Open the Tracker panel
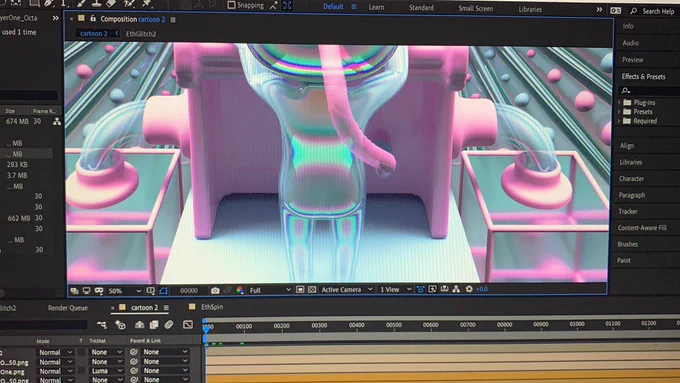 [x=628, y=212]
